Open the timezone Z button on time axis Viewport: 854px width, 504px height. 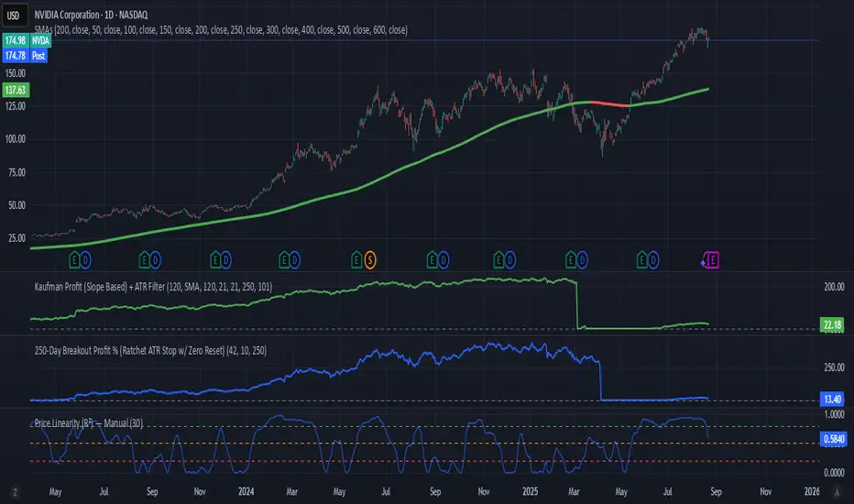point(15,492)
